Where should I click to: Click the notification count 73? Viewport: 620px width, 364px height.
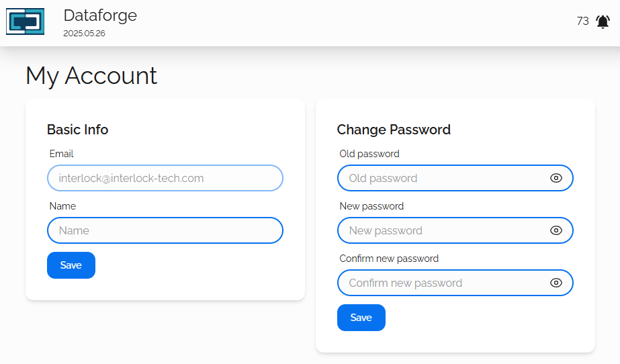click(582, 21)
